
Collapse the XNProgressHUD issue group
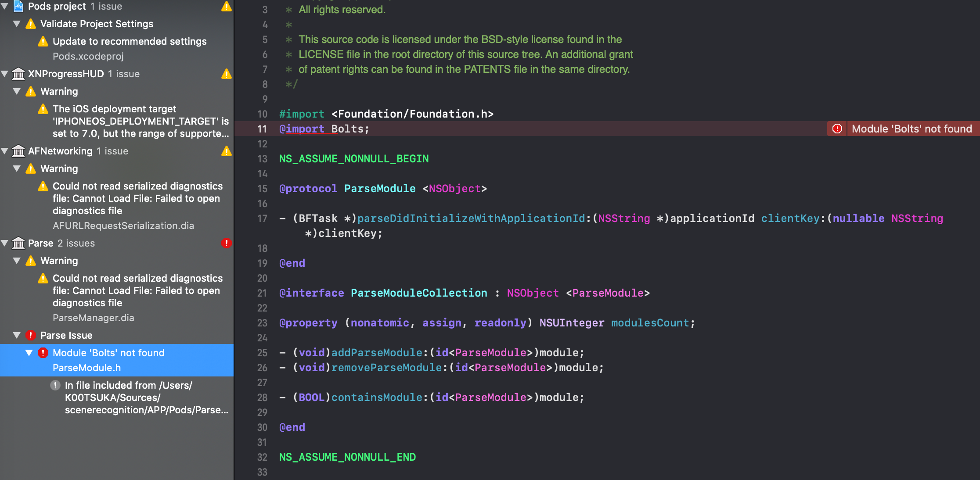click(5, 74)
